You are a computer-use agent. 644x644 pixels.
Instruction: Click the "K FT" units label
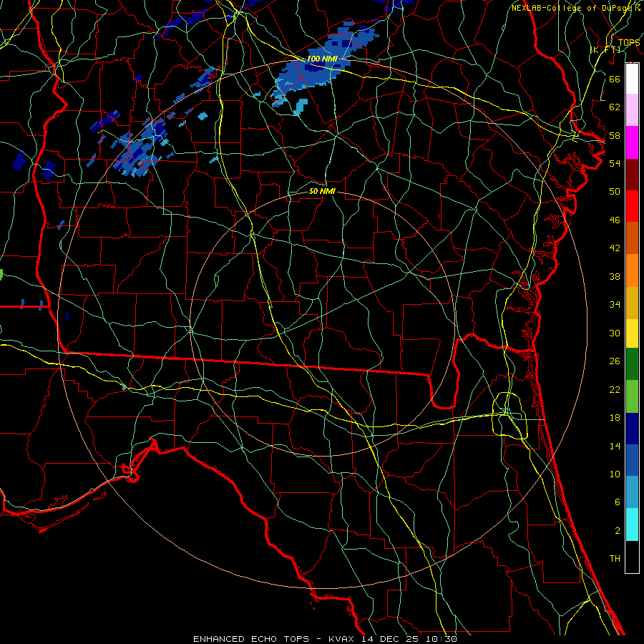click(x=605, y=49)
